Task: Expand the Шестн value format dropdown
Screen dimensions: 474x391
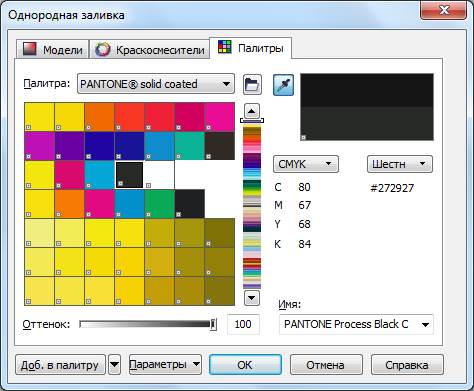Action: tap(400, 164)
